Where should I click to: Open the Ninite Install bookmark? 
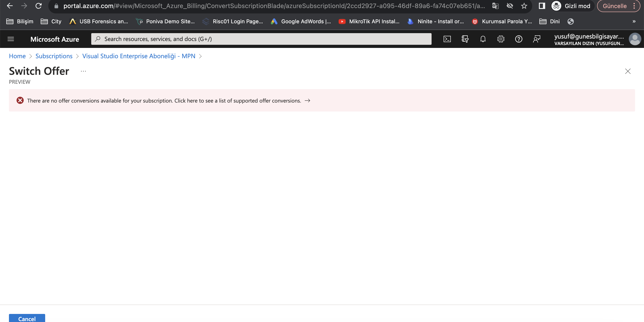(x=436, y=21)
